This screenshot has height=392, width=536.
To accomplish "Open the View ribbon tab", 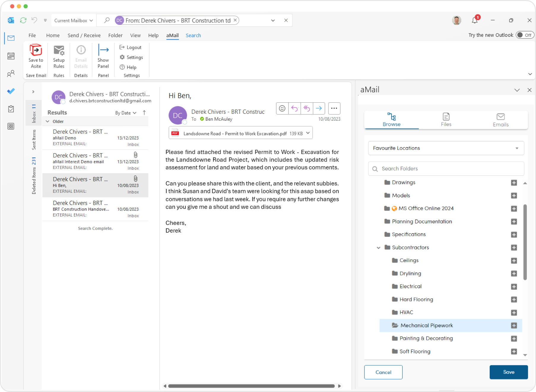I will click(x=135, y=35).
